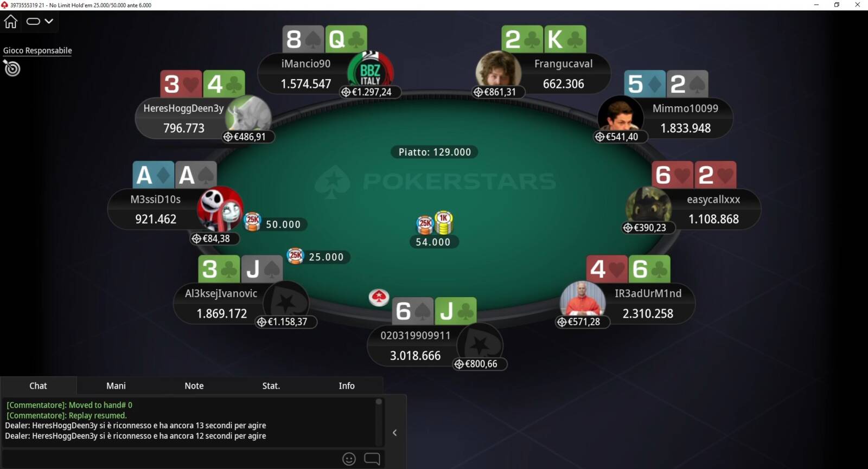This screenshot has height=469, width=868.
Task: Click the bounty icon next to €84,38
Action: (x=197, y=239)
